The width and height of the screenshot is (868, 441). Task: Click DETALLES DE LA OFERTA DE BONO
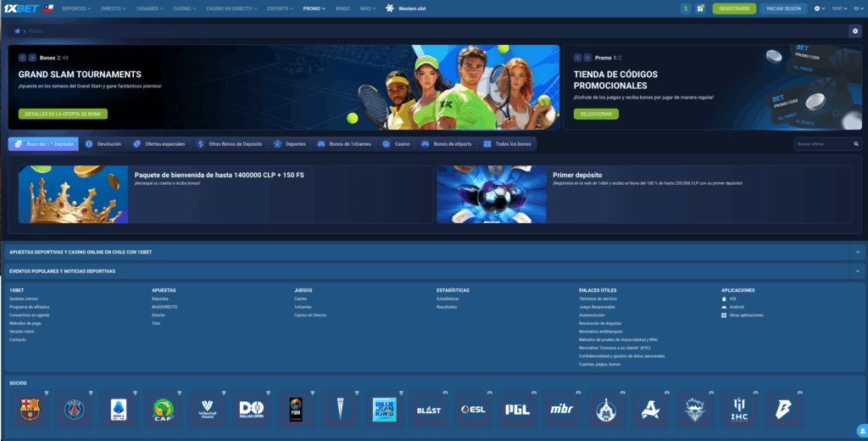63,114
